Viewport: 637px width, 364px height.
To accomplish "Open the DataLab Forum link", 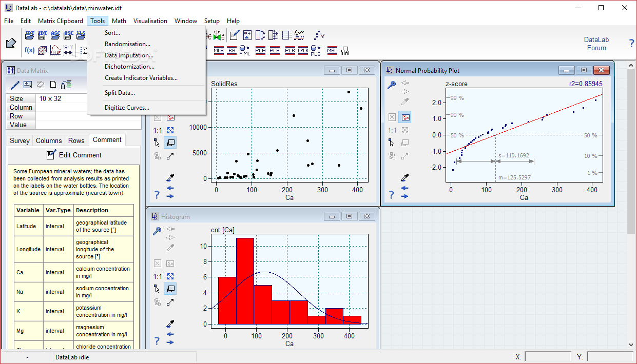I will pyautogui.click(x=596, y=44).
